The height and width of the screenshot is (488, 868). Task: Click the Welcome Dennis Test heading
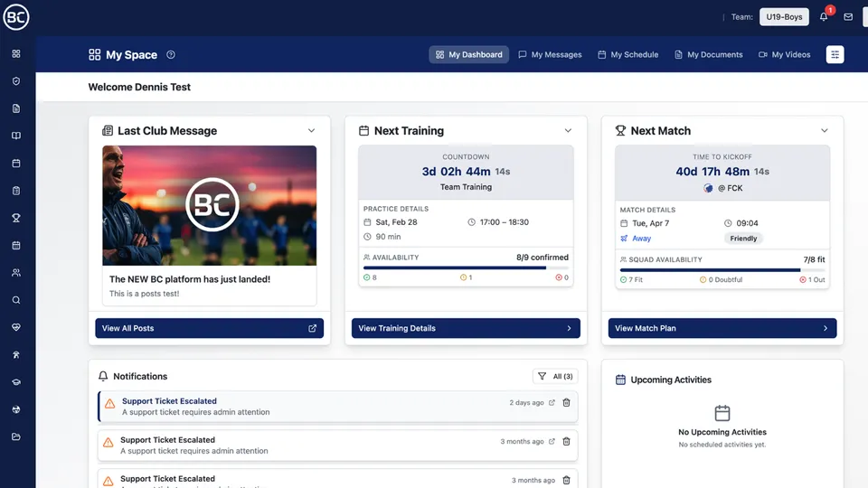tap(139, 87)
